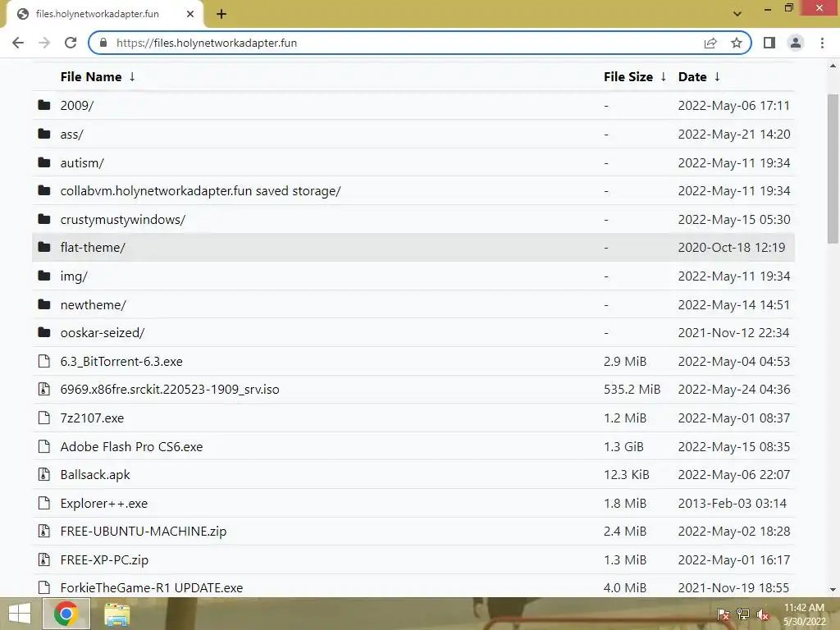The image size is (840, 630).
Task: Click the scrollbar down arrow
Action: pos(833,590)
